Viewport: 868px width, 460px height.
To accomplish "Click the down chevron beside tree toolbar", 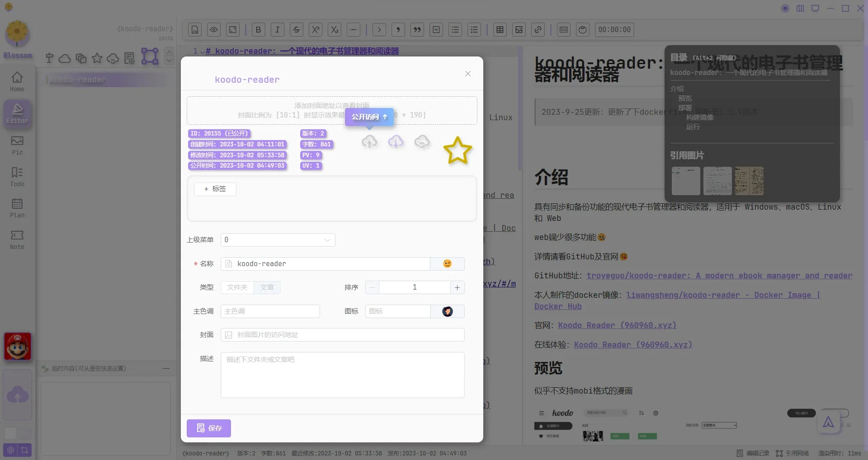I will coord(169,61).
